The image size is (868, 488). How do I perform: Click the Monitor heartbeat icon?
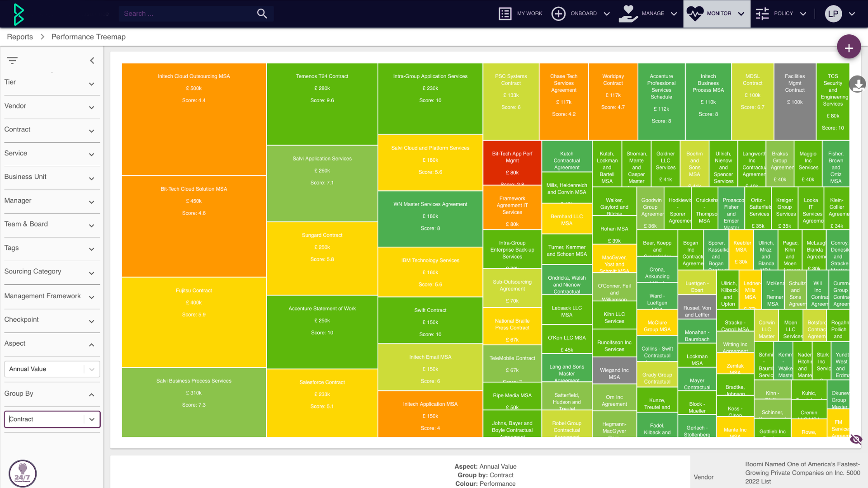[695, 14]
